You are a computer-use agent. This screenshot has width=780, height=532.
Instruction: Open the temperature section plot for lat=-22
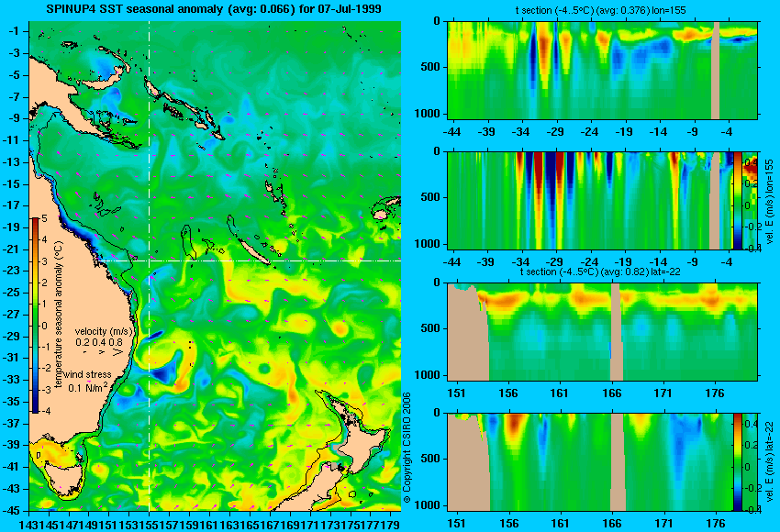(x=602, y=332)
